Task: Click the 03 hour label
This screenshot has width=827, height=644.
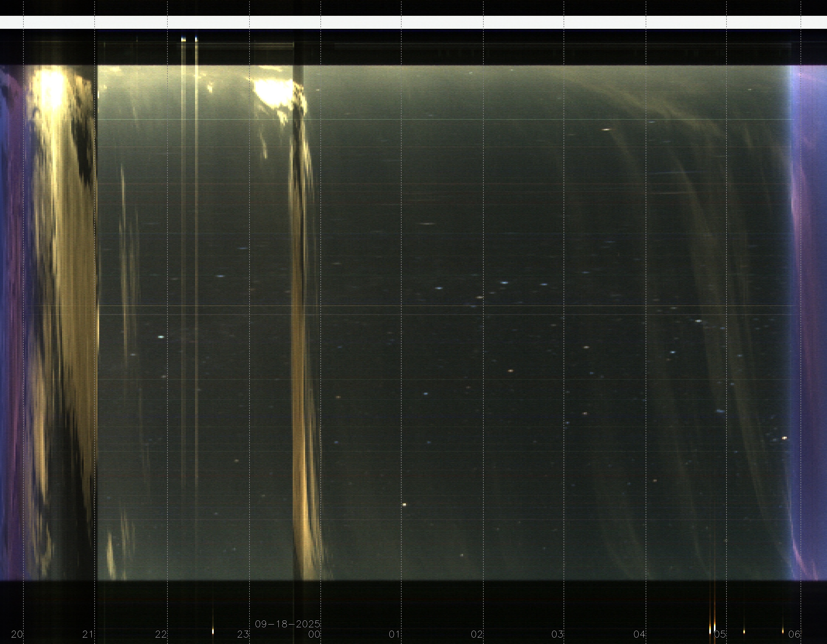Action: 557,634
